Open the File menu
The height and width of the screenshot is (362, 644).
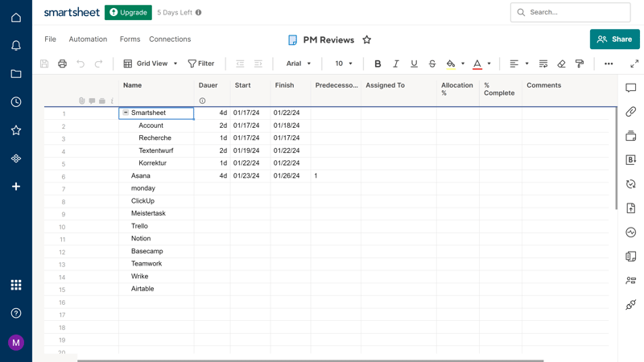point(50,39)
